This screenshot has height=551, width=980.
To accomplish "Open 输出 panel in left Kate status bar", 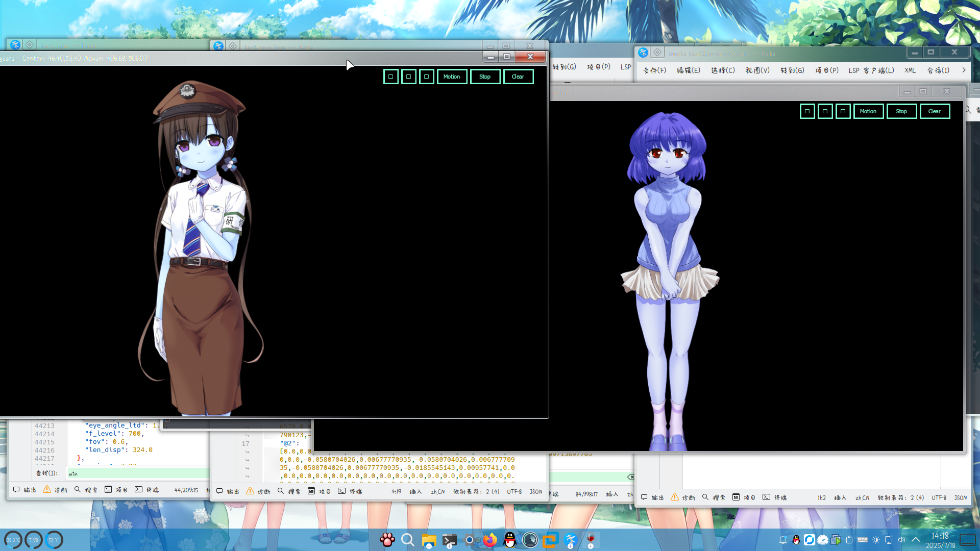I will point(24,490).
